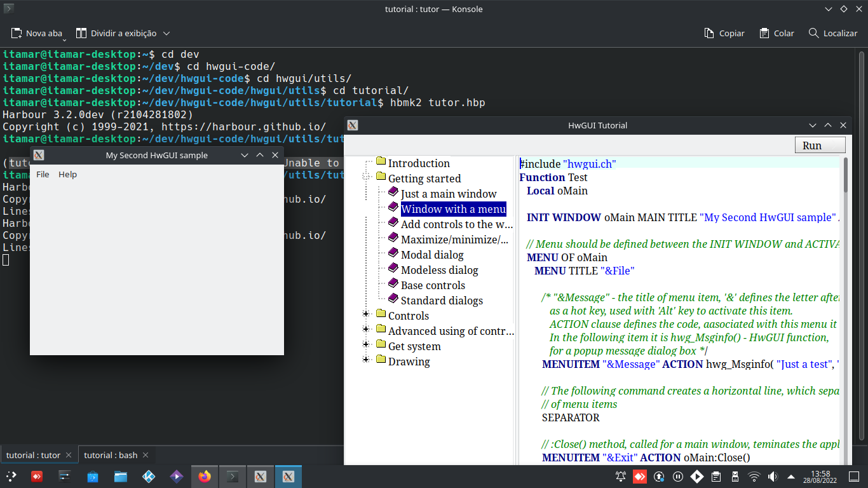
Task: Expand the Get system tree node
Action: tap(366, 344)
